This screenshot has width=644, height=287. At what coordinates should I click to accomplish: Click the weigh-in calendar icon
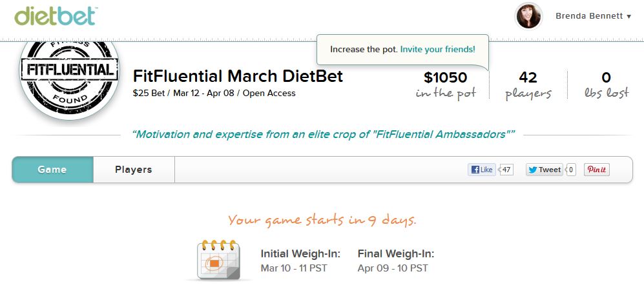(218, 260)
